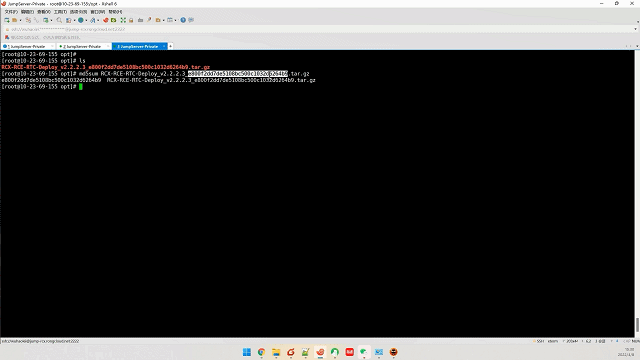The width and height of the screenshot is (640, 360).
Task: Open the address bar history dropdown
Action: (x=635, y=29)
